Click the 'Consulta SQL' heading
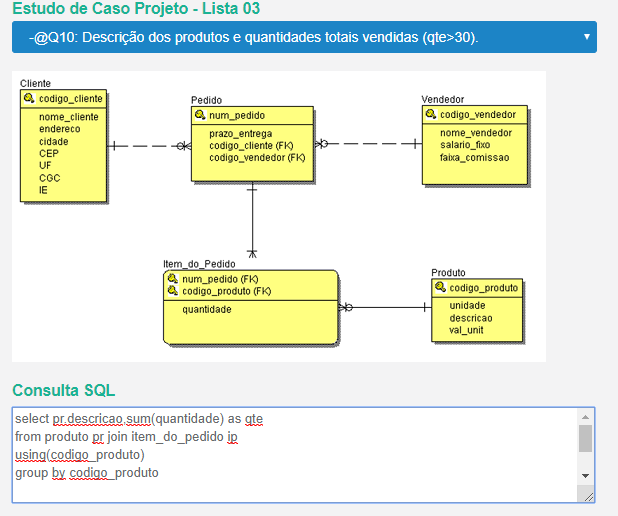 tap(63, 390)
